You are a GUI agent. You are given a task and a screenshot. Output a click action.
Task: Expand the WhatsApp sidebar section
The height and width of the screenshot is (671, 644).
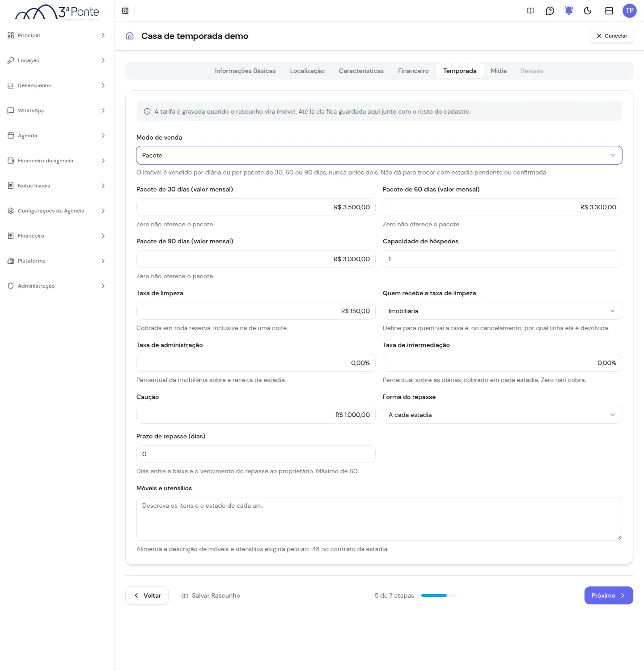pyautogui.click(x=57, y=110)
